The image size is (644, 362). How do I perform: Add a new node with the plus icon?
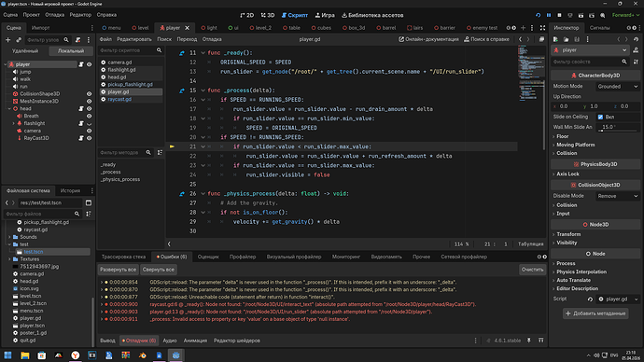pos(7,40)
